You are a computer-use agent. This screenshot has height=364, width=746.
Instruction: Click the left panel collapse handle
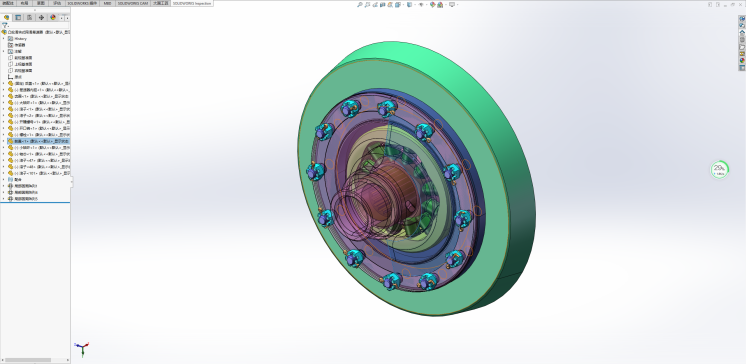click(x=71, y=181)
